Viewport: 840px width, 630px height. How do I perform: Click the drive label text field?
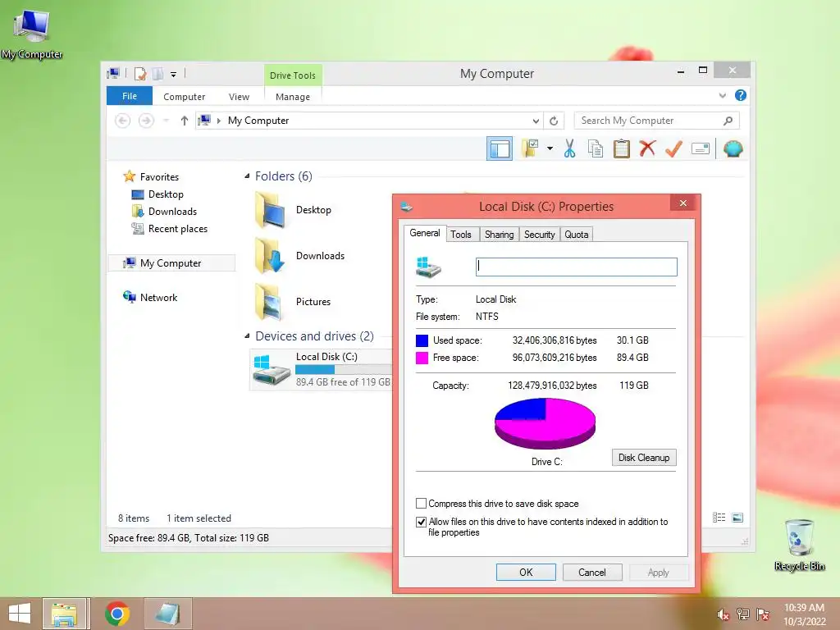577,267
